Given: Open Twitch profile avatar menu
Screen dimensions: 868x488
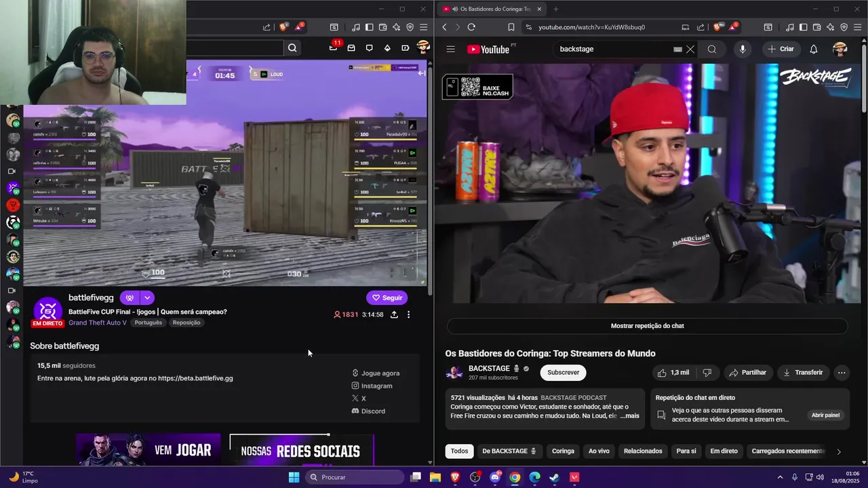Looking at the screenshot, I should point(423,47).
